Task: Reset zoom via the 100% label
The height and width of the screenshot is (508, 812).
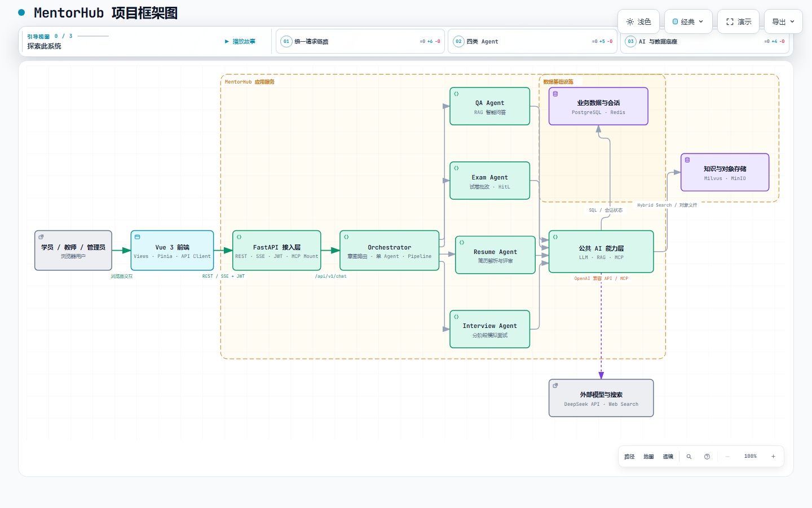Action: [x=751, y=456]
